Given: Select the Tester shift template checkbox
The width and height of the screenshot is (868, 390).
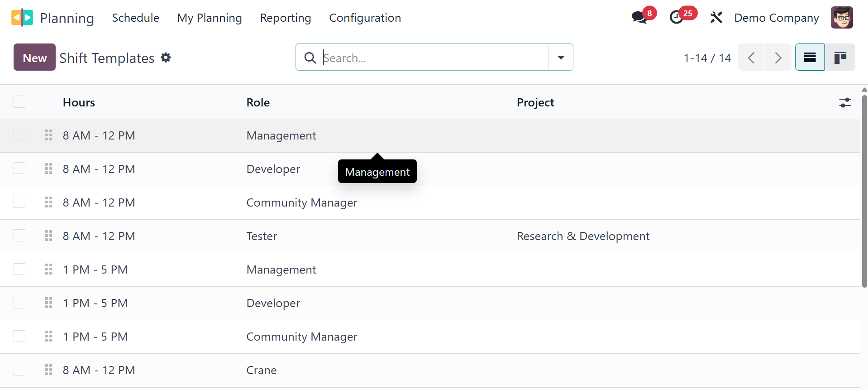Looking at the screenshot, I should pyautogui.click(x=19, y=236).
